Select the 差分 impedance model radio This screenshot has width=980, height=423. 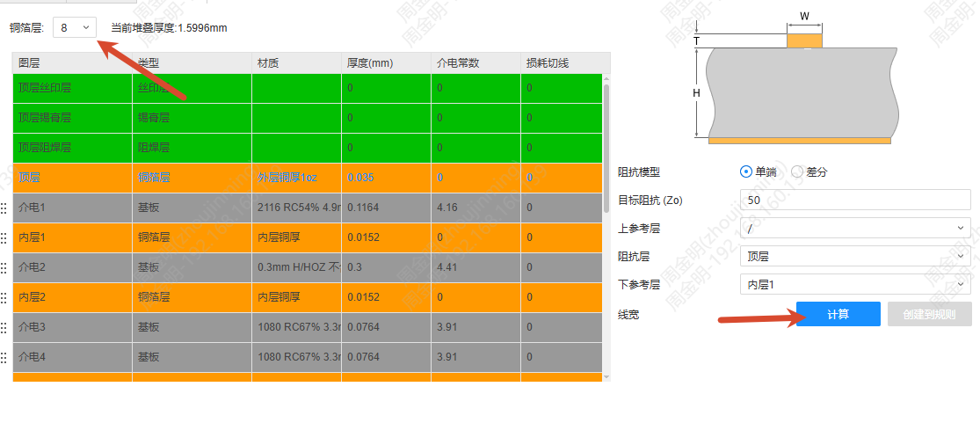tap(797, 171)
